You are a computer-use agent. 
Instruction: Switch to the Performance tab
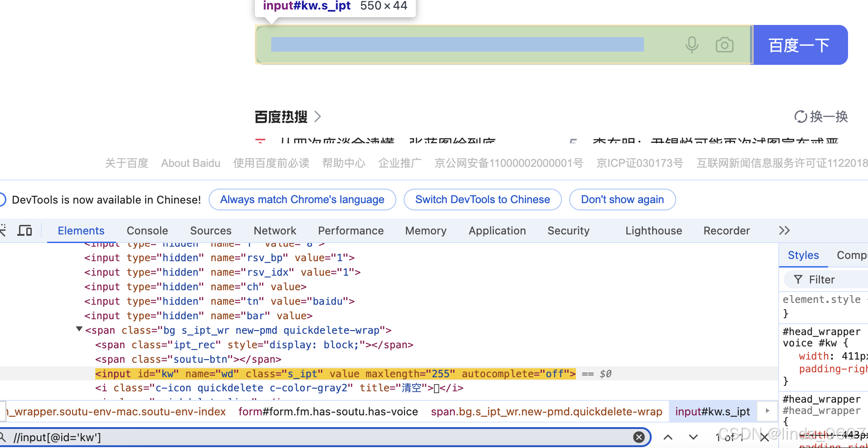click(351, 231)
